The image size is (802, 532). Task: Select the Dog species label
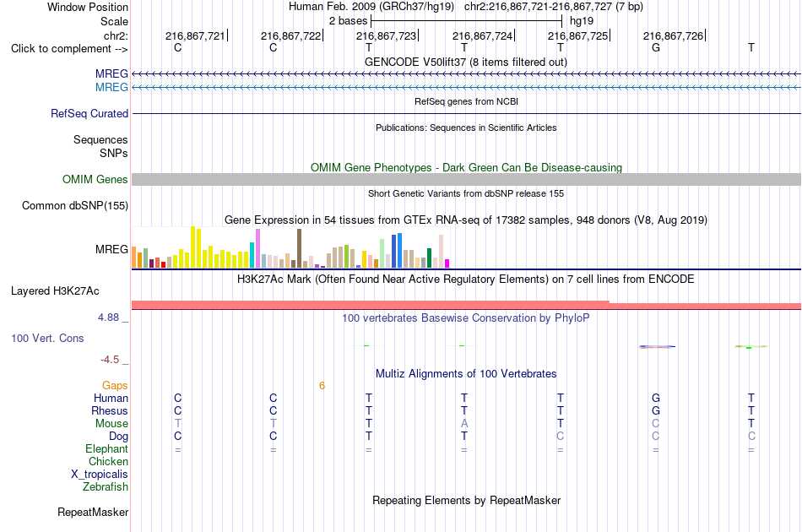(118, 437)
